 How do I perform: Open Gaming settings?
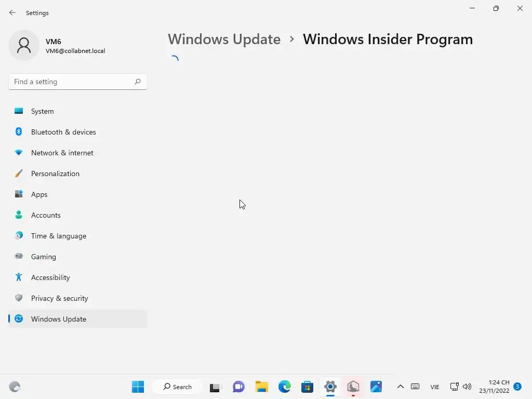point(78,257)
